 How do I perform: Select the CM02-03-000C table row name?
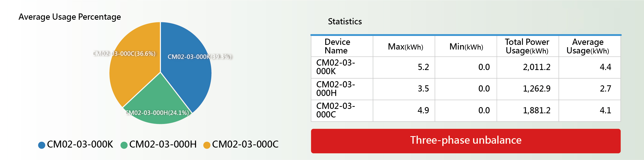(x=336, y=110)
